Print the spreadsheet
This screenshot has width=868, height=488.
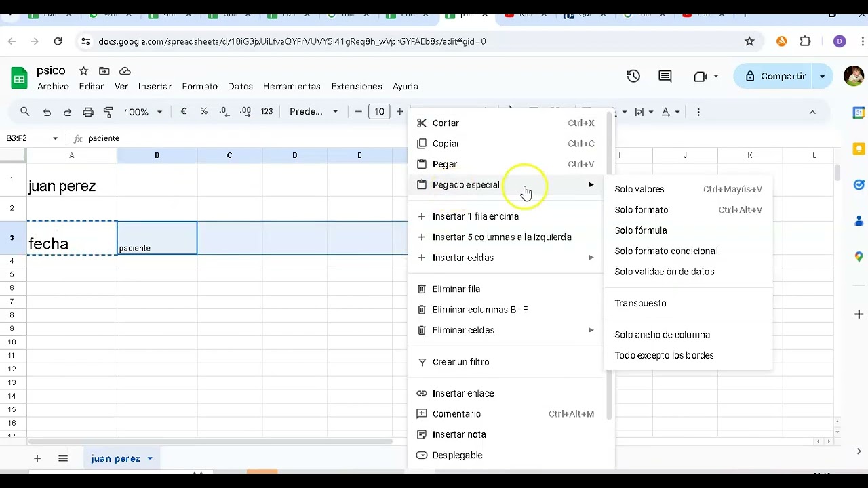point(88,112)
